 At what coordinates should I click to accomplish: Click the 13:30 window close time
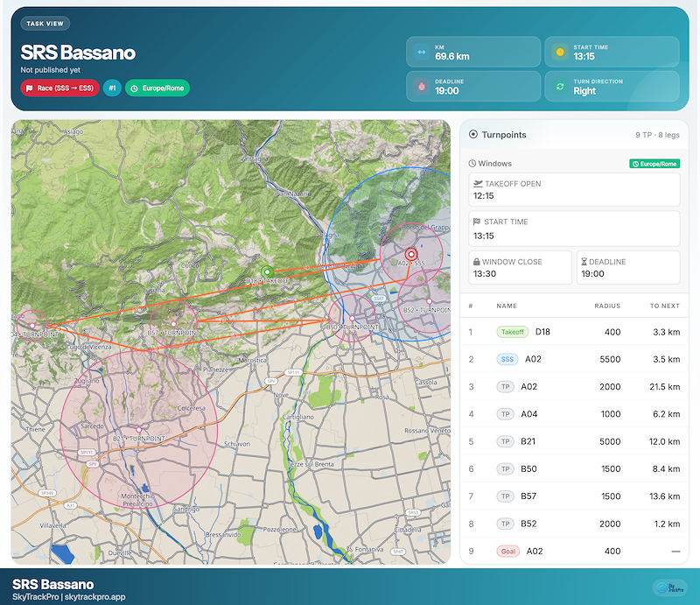[x=485, y=273]
